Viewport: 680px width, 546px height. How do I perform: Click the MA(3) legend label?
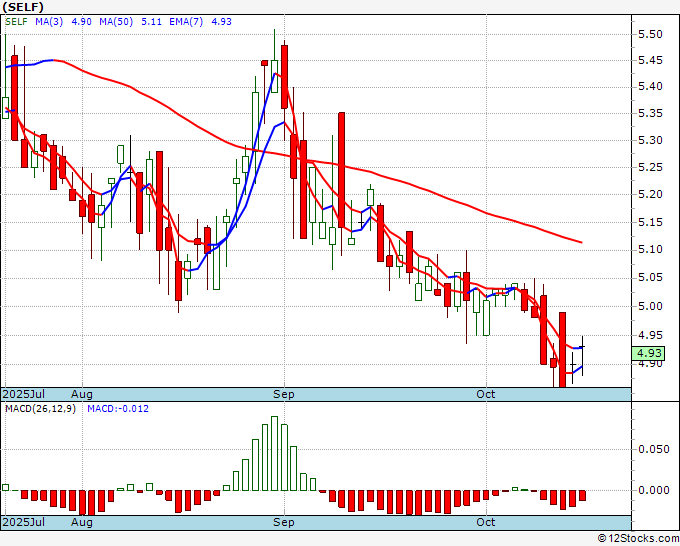click(x=49, y=21)
